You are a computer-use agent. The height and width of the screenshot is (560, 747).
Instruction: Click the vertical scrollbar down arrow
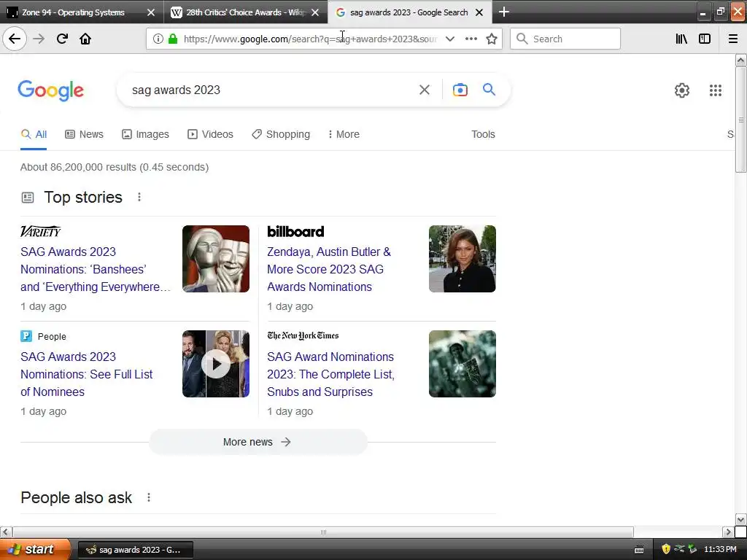pyautogui.click(x=740, y=519)
